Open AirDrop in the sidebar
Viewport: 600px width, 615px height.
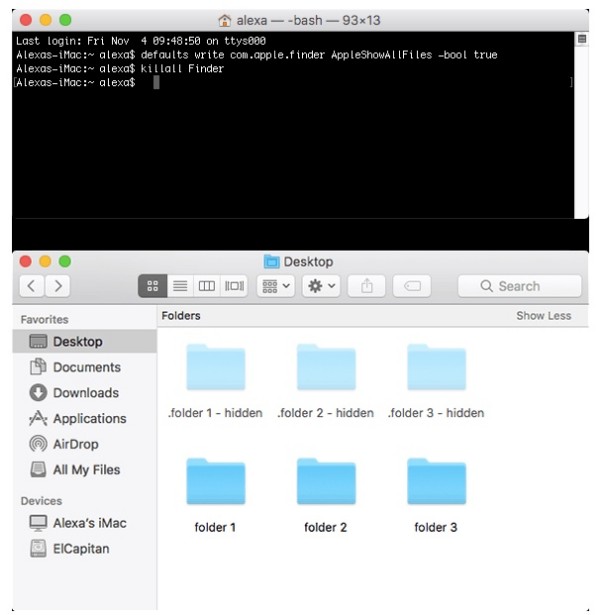(x=85, y=444)
